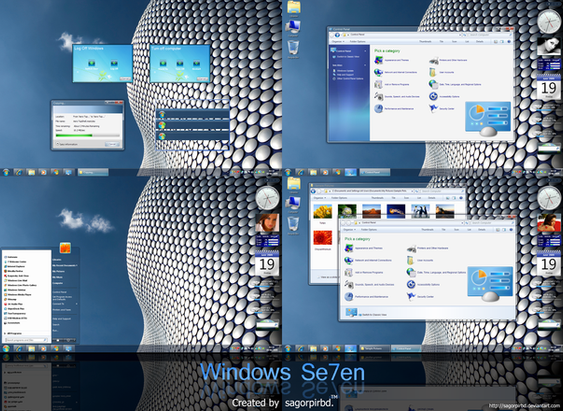Click Log Off icon in Log Off Windows dialog
Viewport: 563px width, 411px height.
click(114, 63)
